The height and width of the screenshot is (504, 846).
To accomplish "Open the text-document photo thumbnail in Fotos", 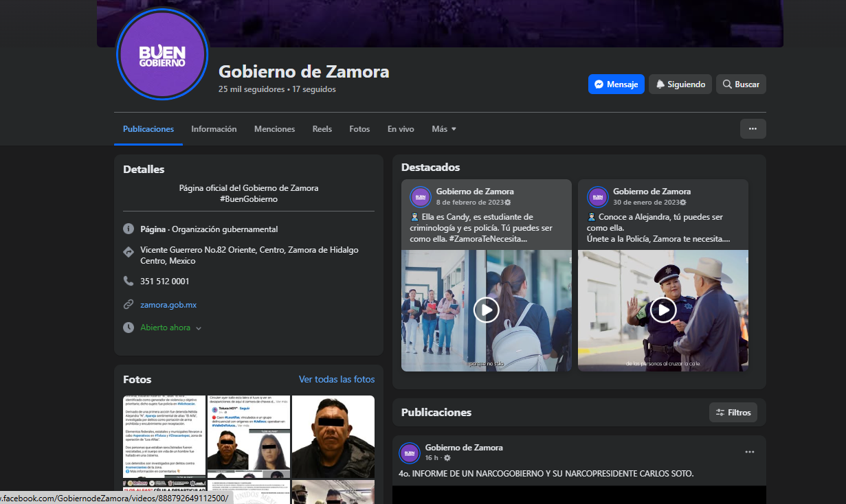I will (x=164, y=437).
